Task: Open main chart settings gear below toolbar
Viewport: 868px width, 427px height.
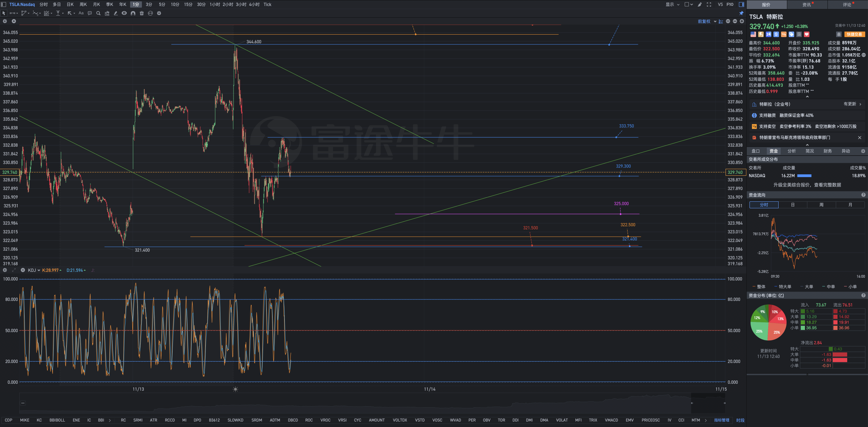Action: [x=5, y=21]
